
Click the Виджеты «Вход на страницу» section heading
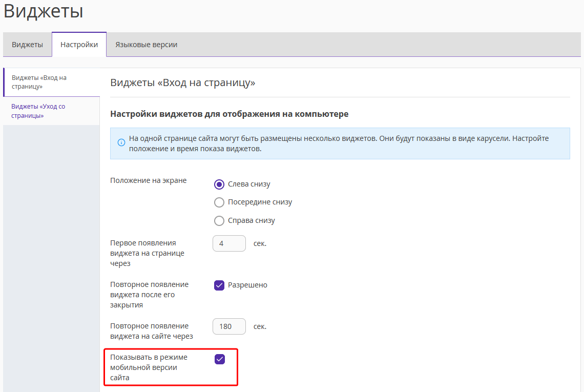(182, 82)
